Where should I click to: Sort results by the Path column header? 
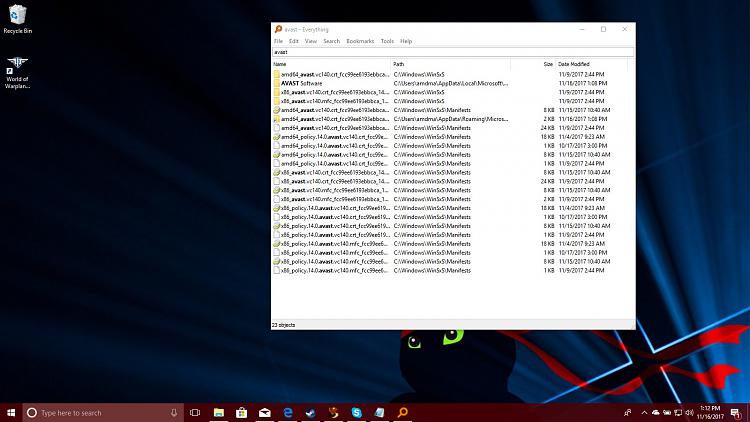point(451,64)
